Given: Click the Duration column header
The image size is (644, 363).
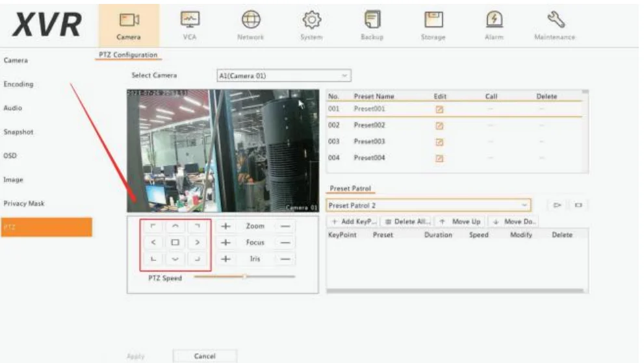Looking at the screenshot, I should (438, 235).
